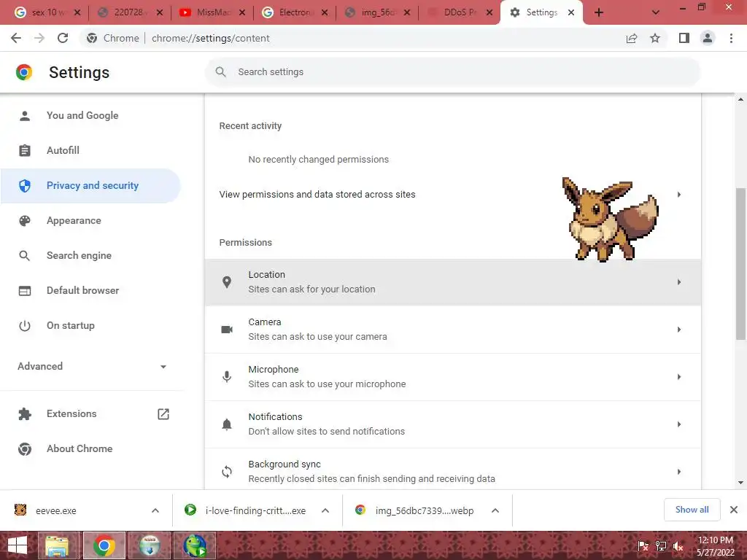Click the Search settings field
The image size is (747, 560).
(x=452, y=72)
